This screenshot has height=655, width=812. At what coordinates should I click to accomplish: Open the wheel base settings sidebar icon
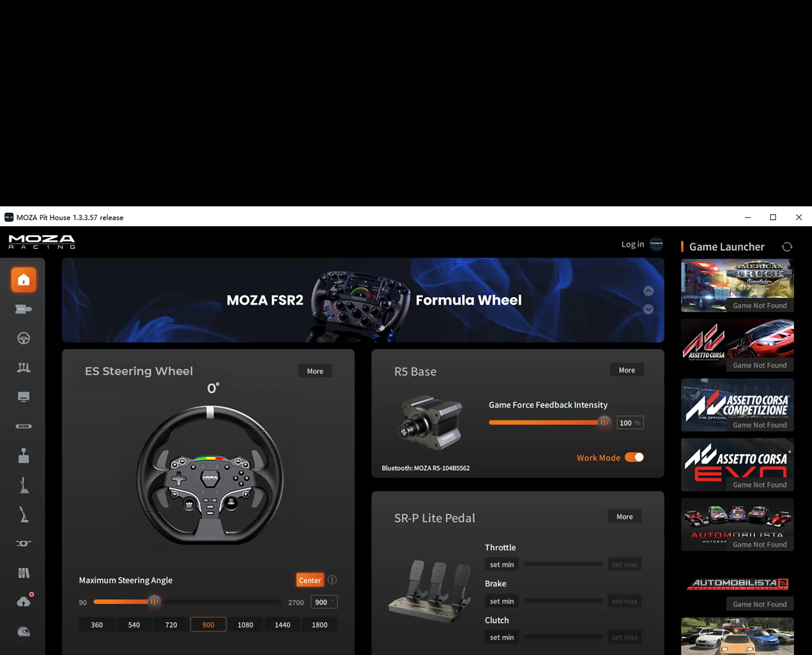click(24, 309)
